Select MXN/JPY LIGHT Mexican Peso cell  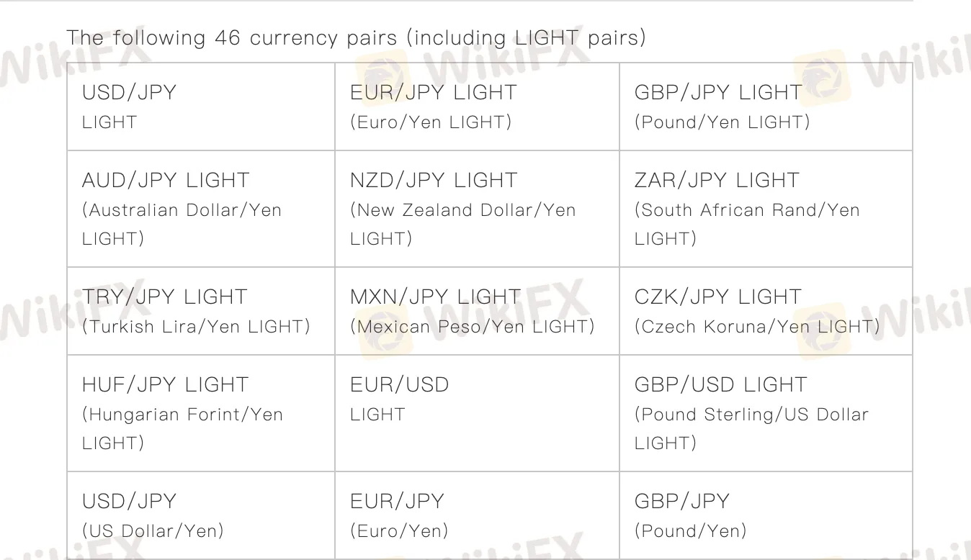click(x=477, y=311)
